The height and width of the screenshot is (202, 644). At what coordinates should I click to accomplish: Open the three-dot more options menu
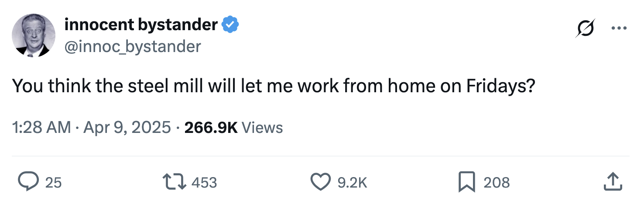pos(618,28)
